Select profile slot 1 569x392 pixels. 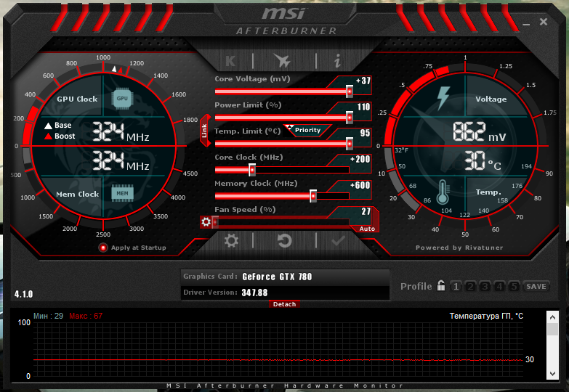pos(456,287)
